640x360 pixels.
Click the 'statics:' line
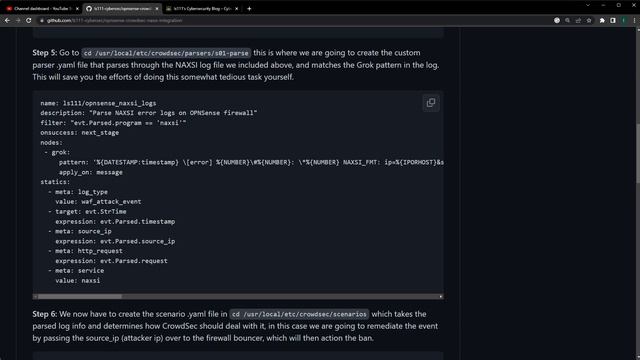[x=55, y=182]
